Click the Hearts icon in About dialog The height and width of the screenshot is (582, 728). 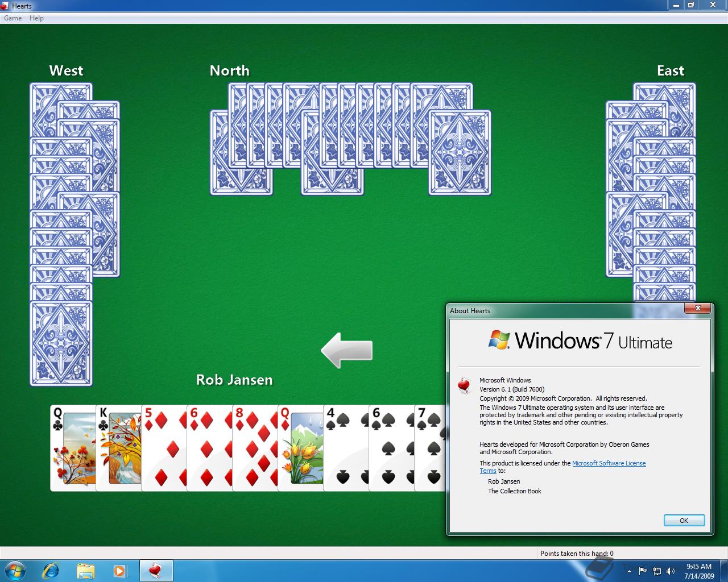point(465,385)
